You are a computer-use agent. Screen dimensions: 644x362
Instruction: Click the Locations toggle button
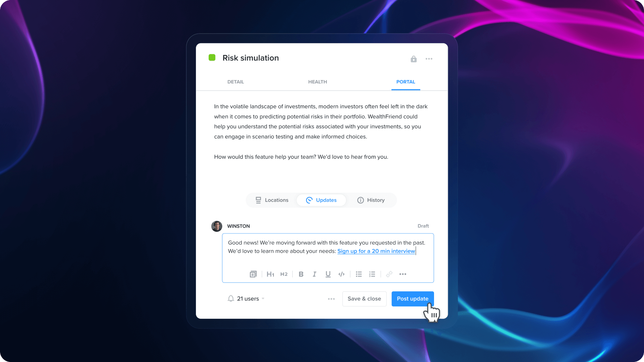[x=272, y=200]
